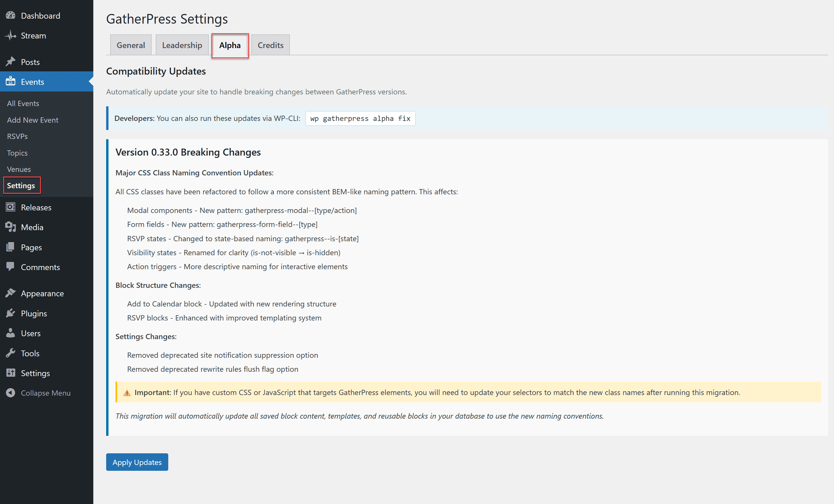Click Add New Event submenu link
834x504 pixels.
tap(32, 120)
